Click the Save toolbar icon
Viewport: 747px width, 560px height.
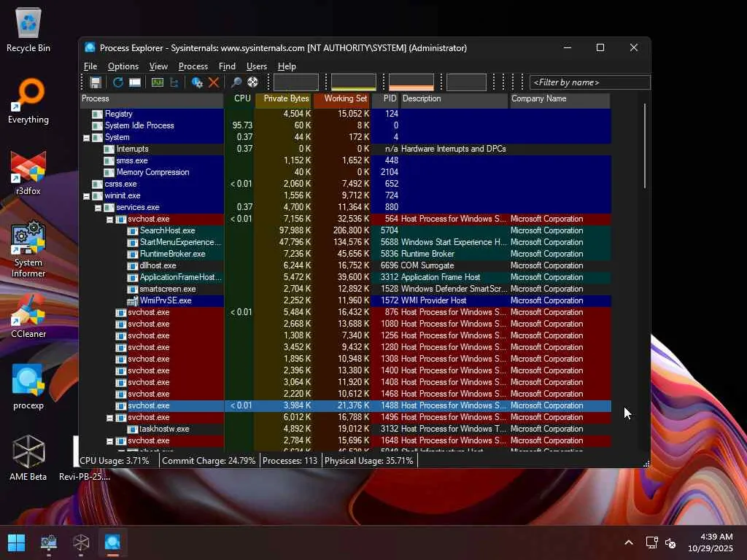pyautogui.click(x=96, y=82)
